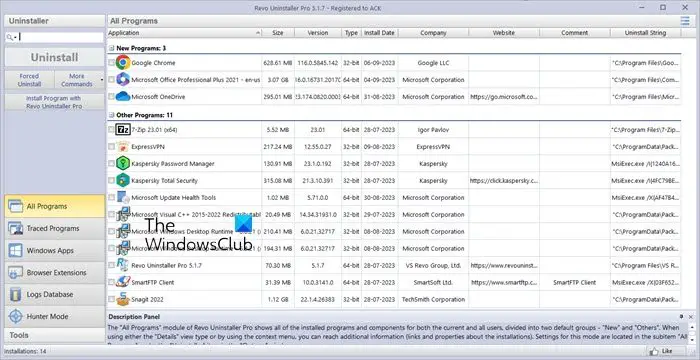Click the Google Chrome application icon
Image resolution: width=700 pixels, height=360 pixels.
123,63
